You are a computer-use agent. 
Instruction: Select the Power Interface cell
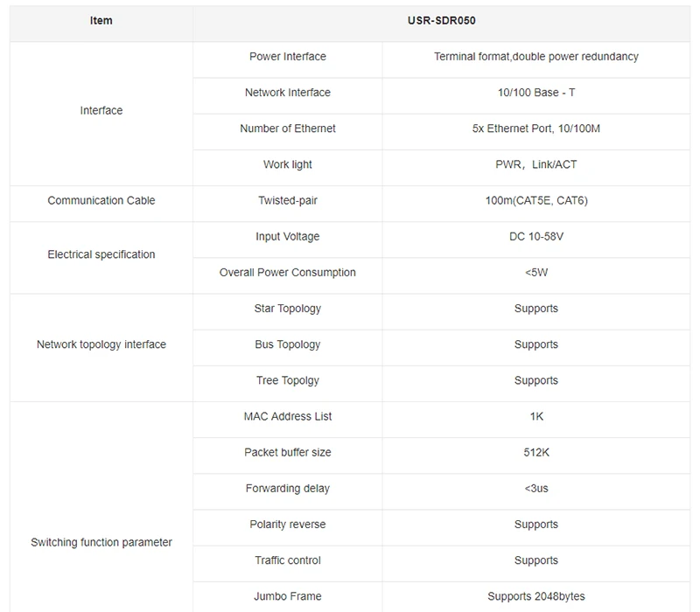[288, 57]
